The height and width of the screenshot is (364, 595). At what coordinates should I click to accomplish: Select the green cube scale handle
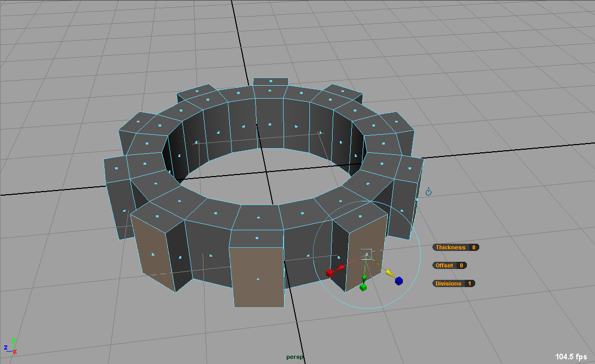tap(363, 287)
